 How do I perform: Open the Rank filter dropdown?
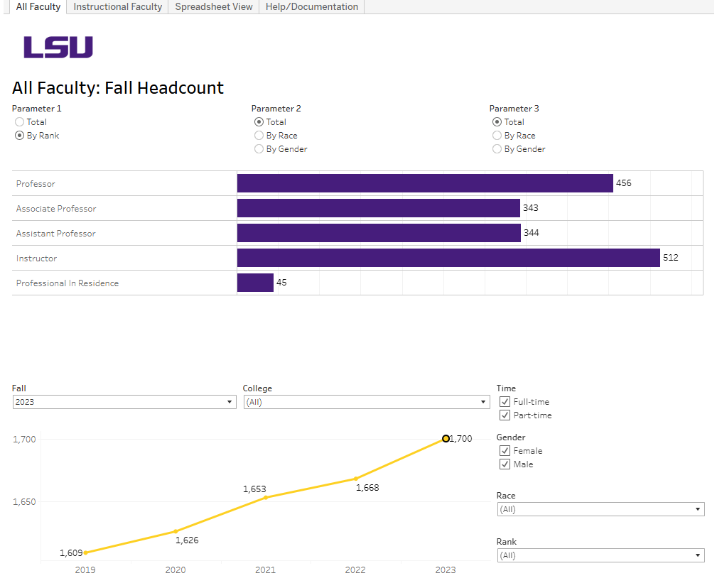coord(699,555)
